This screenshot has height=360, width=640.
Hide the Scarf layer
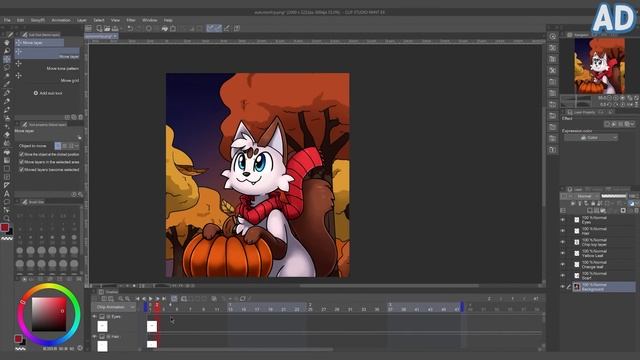(563, 276)
